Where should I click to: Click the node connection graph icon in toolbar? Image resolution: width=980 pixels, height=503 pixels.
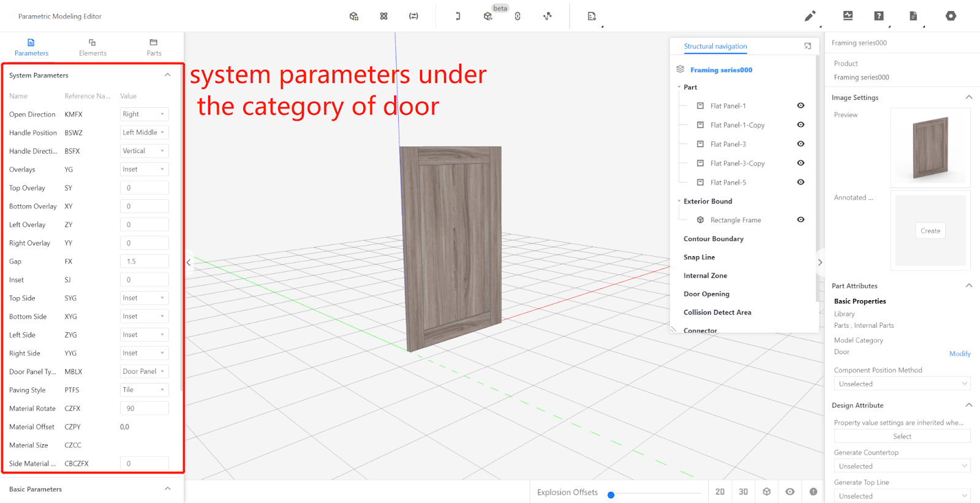pyautogui.click(x=548, y=17)
